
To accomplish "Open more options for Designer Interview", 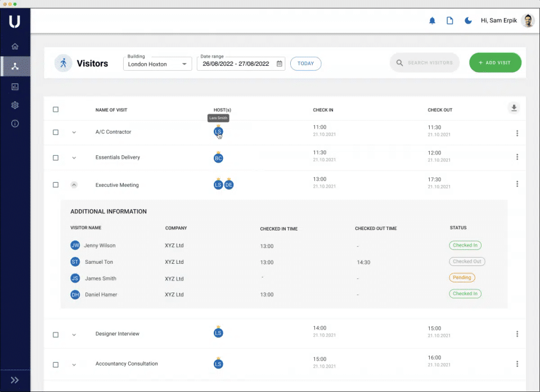I will (517, 334).
